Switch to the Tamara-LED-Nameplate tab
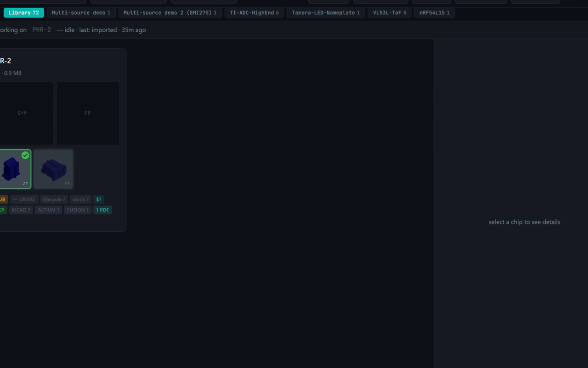The image size is (588, 368). click(x=326, y=13)
